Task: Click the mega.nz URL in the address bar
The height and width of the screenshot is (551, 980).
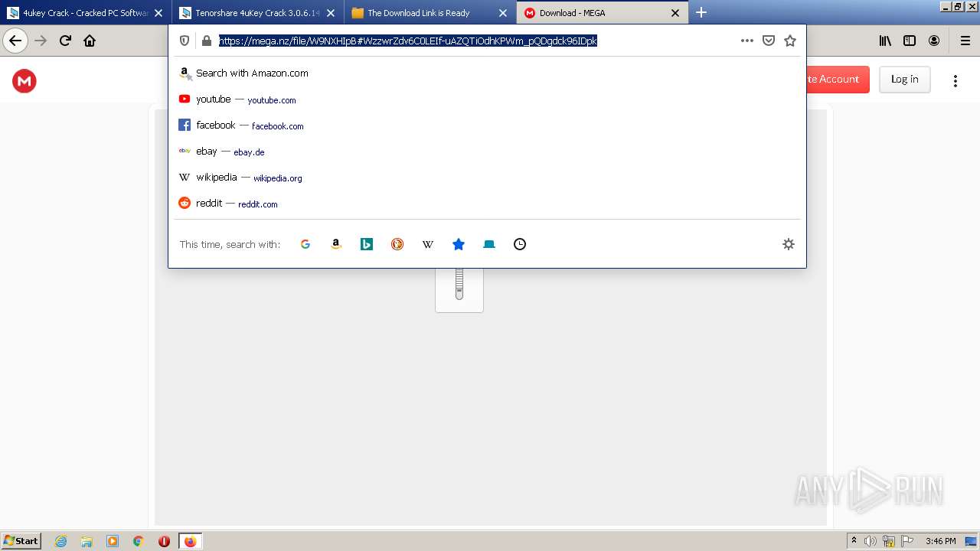Action: [x=408, y=41]
